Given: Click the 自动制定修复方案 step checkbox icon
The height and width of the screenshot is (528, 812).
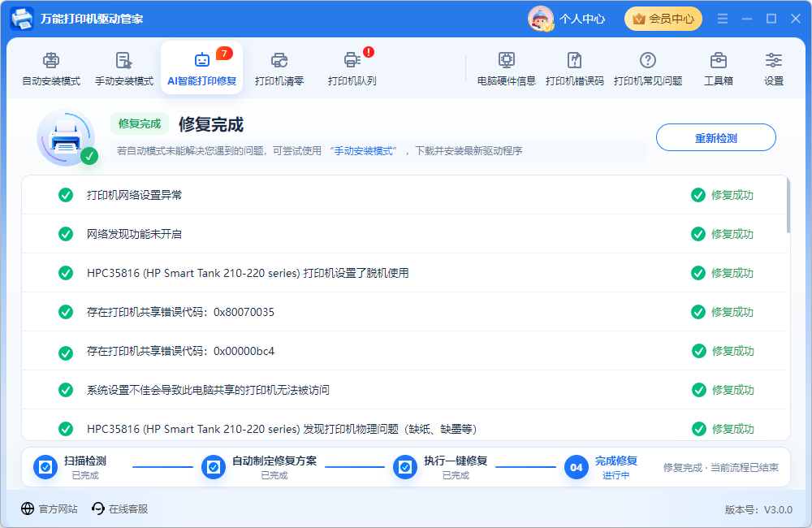Looking at the screenshot, I should click(x=214, y=467).
